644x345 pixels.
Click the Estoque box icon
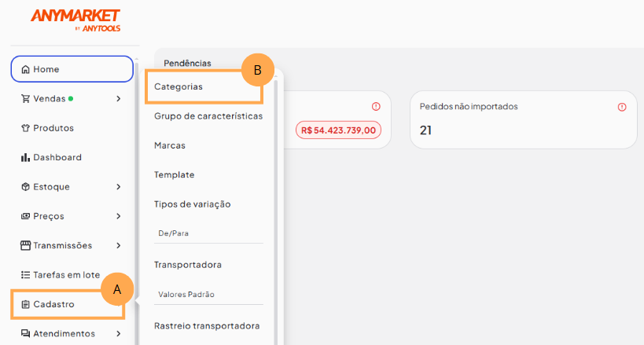[x=26, y=187]
